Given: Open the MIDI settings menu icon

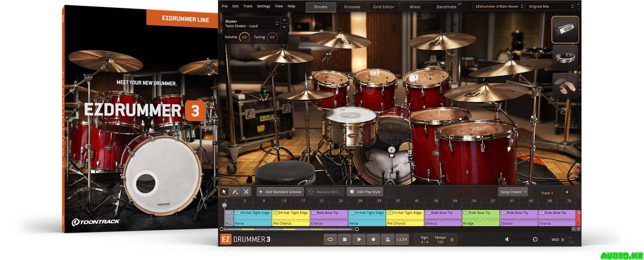Looking at the screenshot, I should click(x=563, y=240).
